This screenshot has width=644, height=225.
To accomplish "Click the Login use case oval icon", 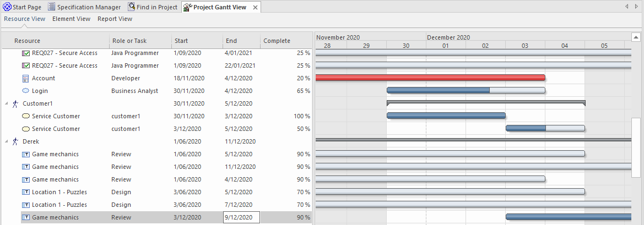I will click(x=26, y=91).
